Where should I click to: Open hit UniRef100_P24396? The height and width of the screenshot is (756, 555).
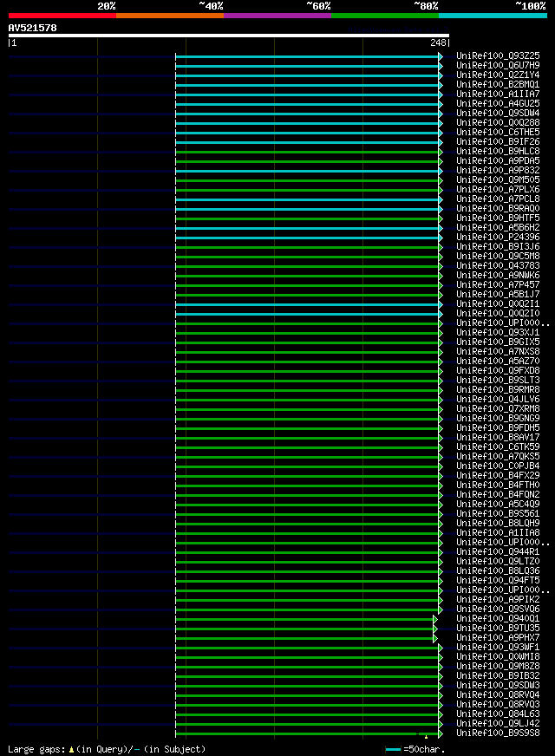498,238
